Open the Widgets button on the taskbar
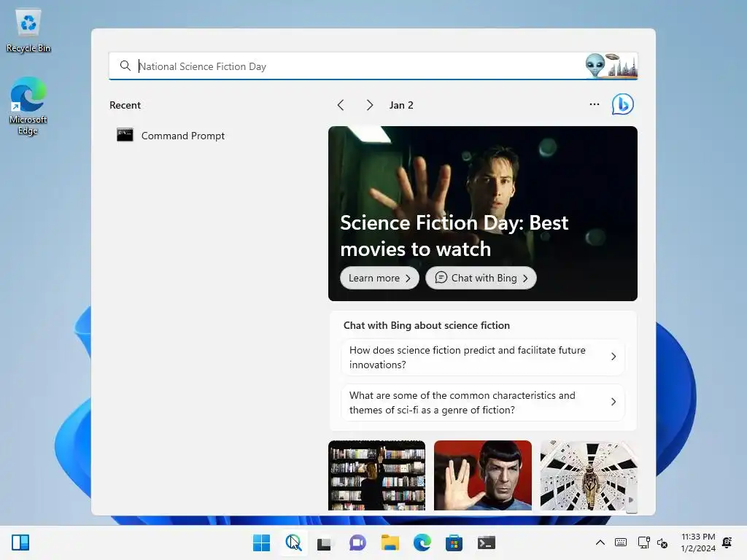The image size is (747, 560). click(x=20, y=542)
